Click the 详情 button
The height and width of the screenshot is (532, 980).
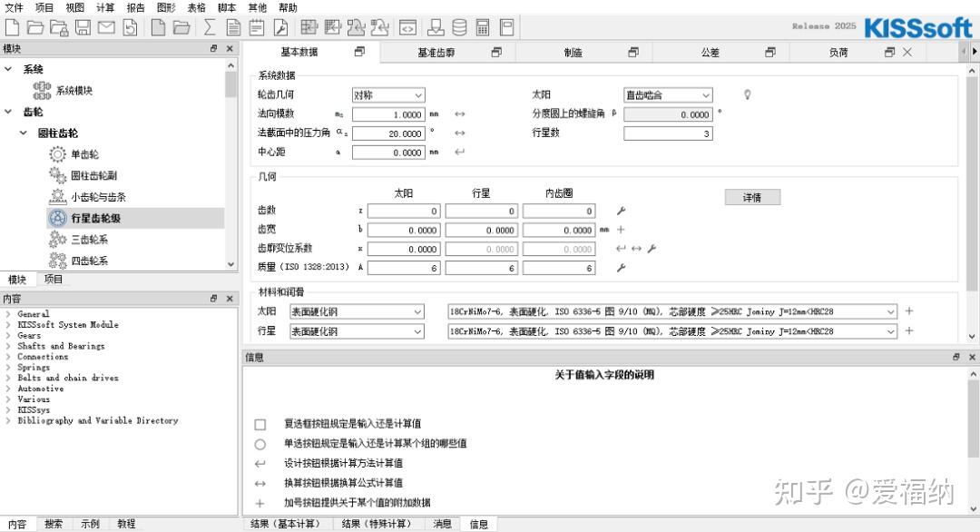(x=752, y=198)
